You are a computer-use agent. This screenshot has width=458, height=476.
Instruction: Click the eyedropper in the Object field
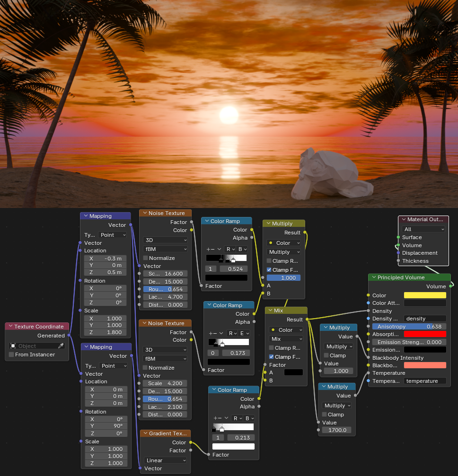(61, 346)
